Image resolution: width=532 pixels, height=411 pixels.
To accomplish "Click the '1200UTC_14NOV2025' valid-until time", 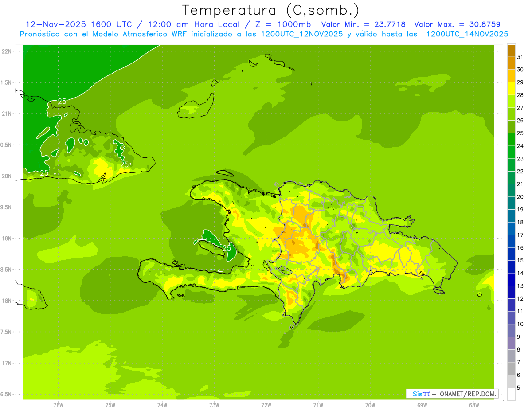I will pyautogui.click(x=467, y=34).
